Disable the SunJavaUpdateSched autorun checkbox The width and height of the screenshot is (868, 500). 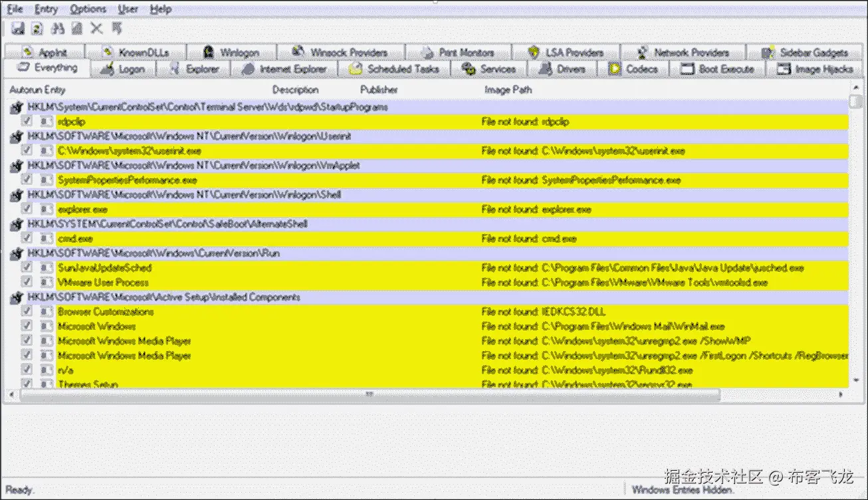[x=26, y=268]
